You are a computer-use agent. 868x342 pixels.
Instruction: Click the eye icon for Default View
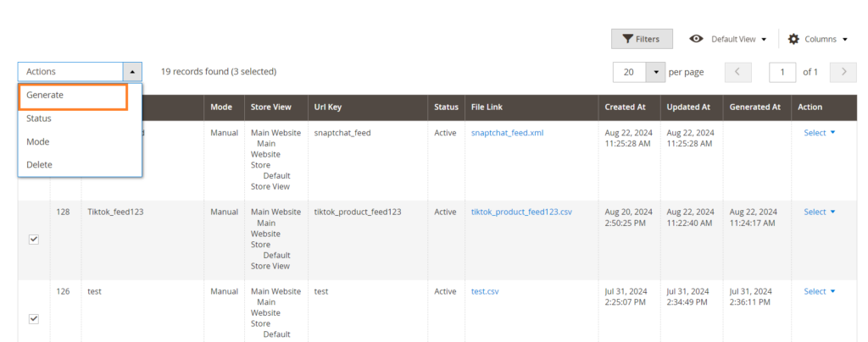coord(696,39)
